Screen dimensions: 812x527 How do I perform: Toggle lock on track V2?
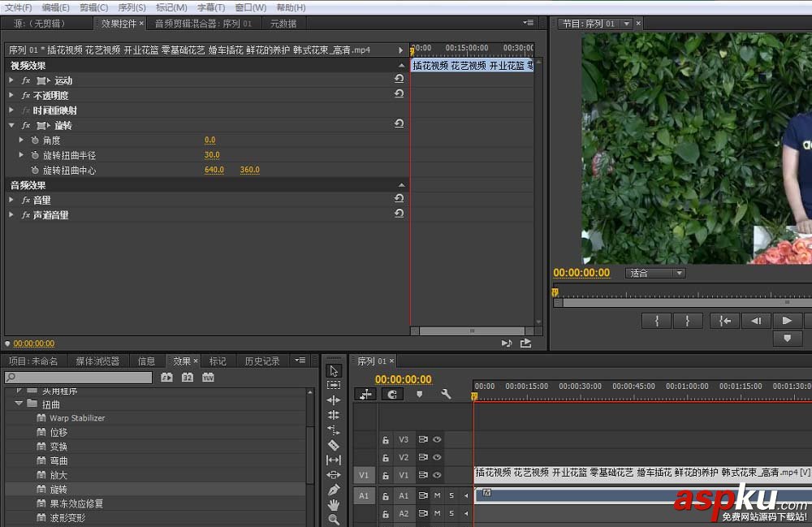point(387,458)
